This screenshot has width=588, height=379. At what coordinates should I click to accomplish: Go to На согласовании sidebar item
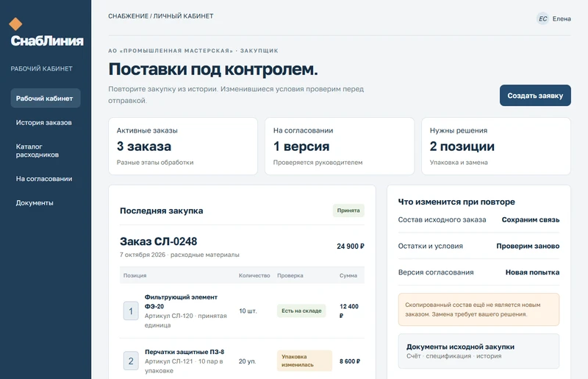[x=46, y=179]
